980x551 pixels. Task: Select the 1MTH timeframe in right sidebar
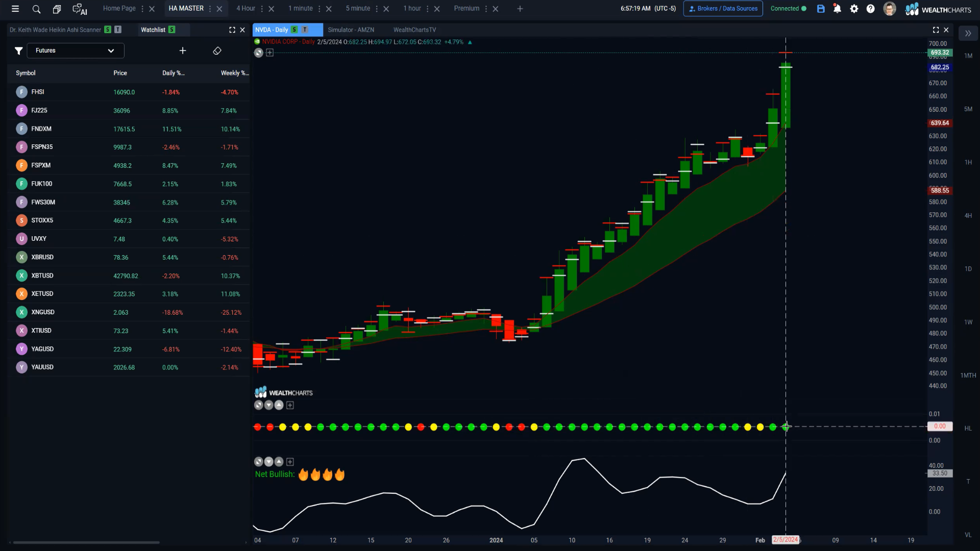pyautogui.click(x=968, y=375)
